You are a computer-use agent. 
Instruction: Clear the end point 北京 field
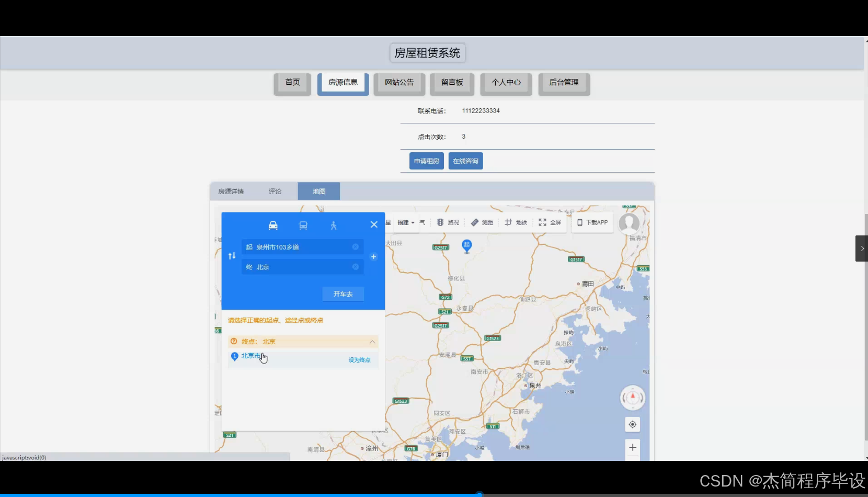point(356,267)
